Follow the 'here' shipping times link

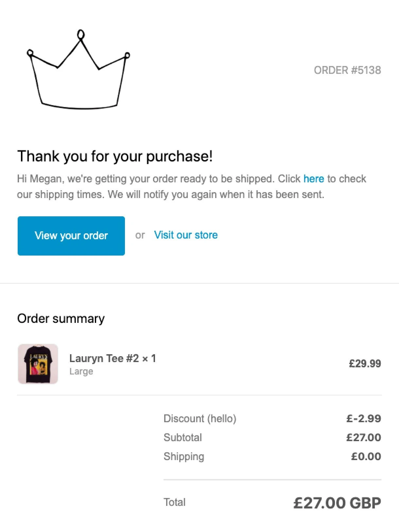pyautogui.click(x=313, y=179)
